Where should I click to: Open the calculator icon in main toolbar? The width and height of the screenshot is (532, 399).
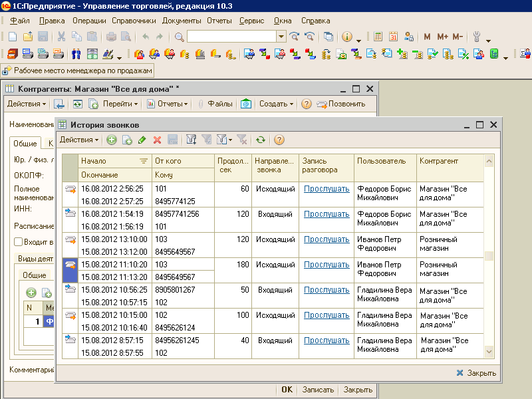click(378, 37)
